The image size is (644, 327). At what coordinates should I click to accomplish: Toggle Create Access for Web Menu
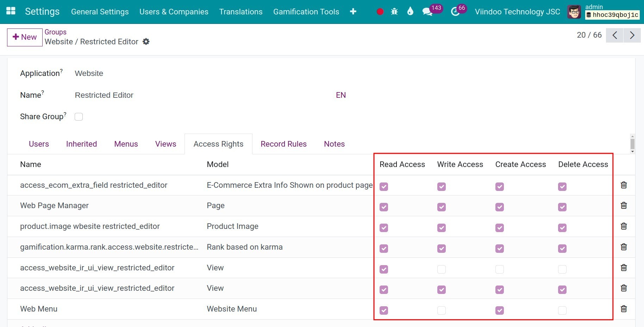(500, 310)
